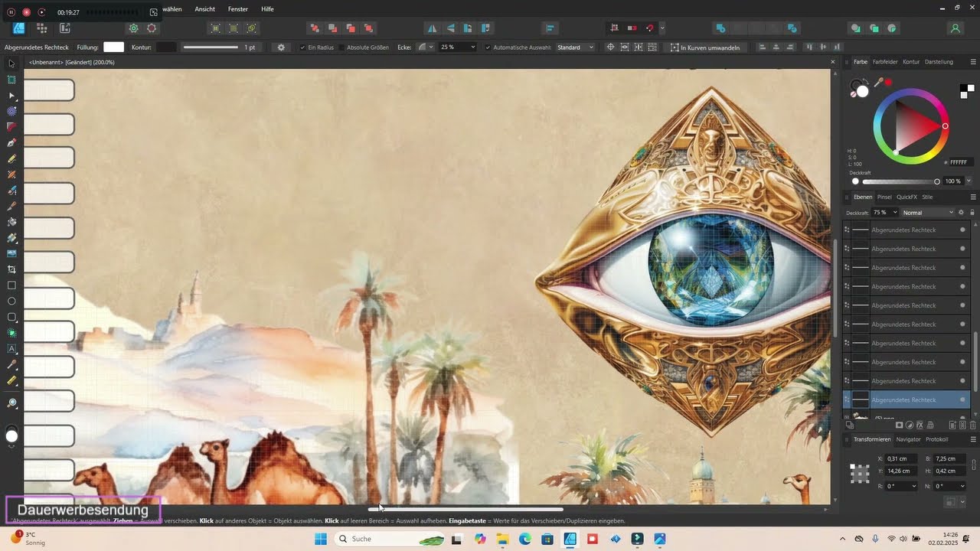Select the Move tool in the tools panel
The height and width of the screenshot is (551, 980).
(11, 64)
